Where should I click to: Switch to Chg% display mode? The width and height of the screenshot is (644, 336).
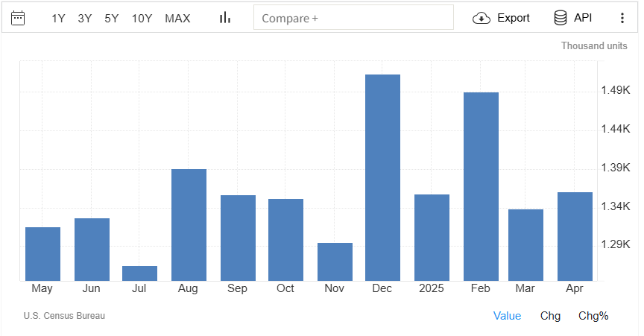pyautogui.click(x=593, y=316)
